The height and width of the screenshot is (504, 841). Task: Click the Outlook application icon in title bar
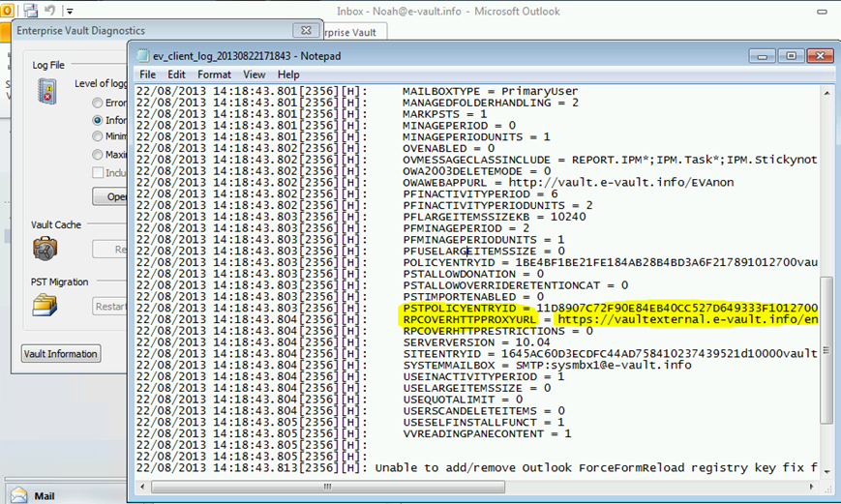pos(7,10)
